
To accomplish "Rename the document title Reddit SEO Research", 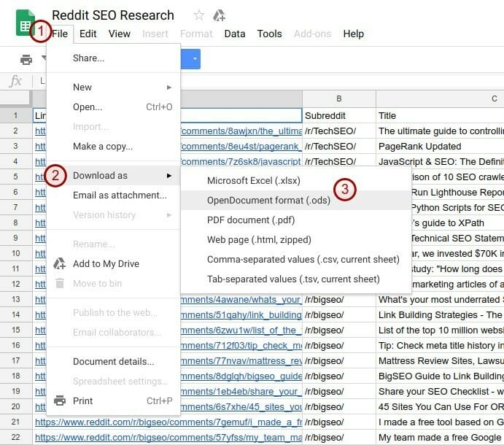I will (113, 15).
